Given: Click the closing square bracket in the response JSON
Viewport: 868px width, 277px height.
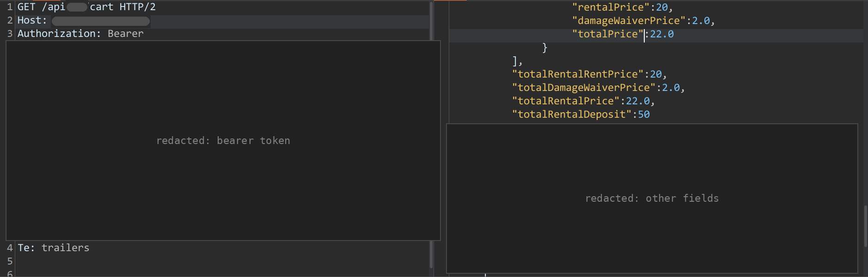Looking at the screenshot, I should 515,61.
